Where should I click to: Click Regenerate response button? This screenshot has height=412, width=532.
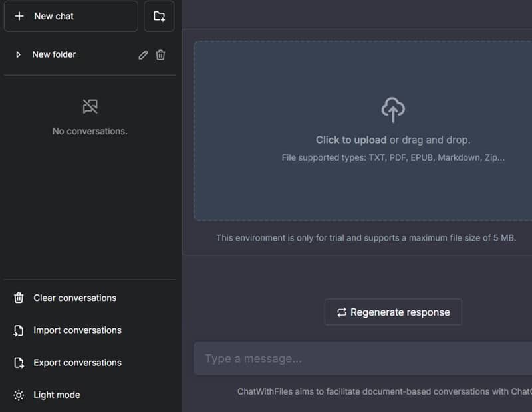[x=393, y=312]
